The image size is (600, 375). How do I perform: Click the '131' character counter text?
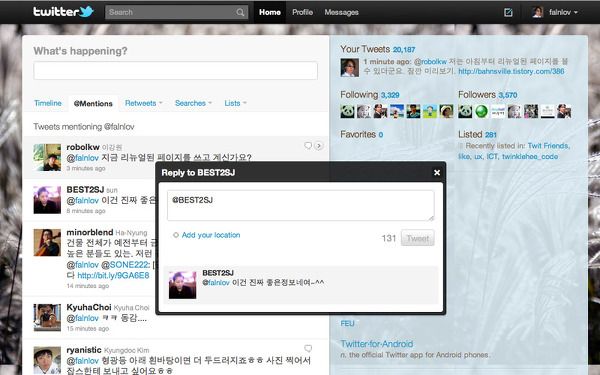coord(388,238)
